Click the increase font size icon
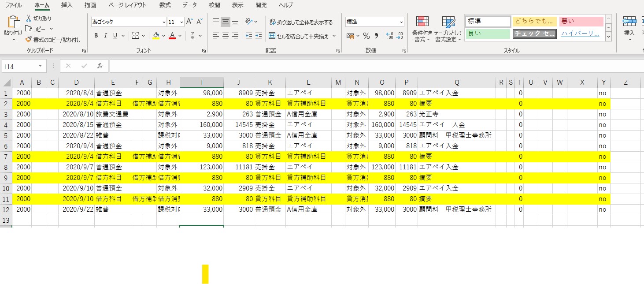This screenshot has height=284, width=644. point(189,22)
